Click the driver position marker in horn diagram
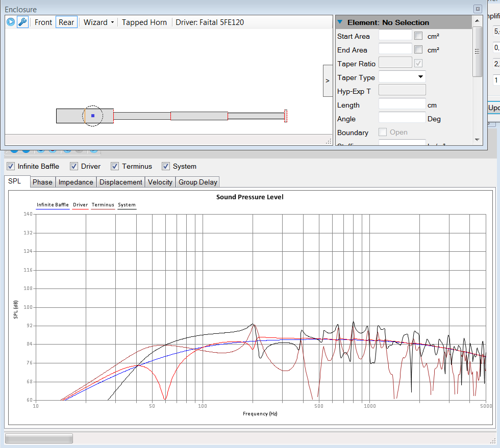The width and height of the screenshot is (500, 448). click(93, 116)
